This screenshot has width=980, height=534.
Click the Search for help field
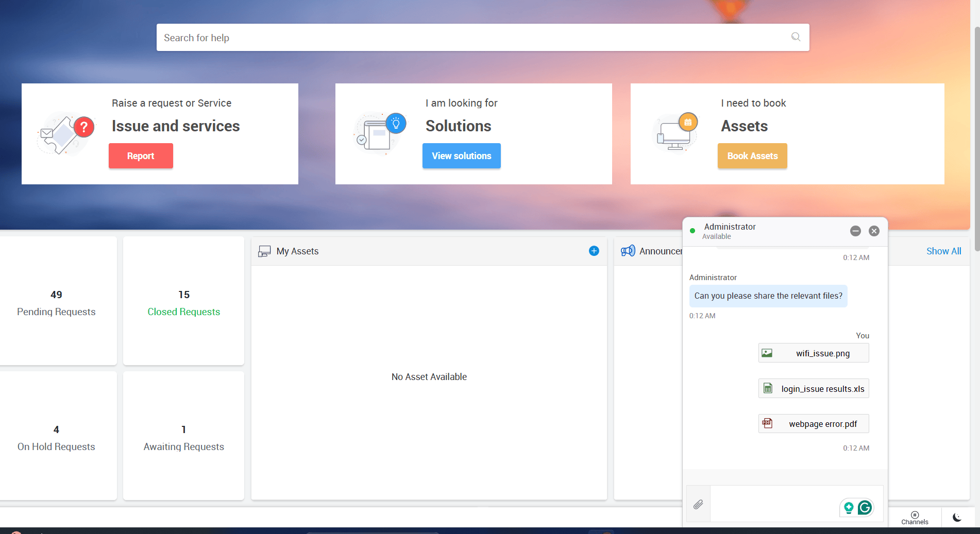[464, 37]
